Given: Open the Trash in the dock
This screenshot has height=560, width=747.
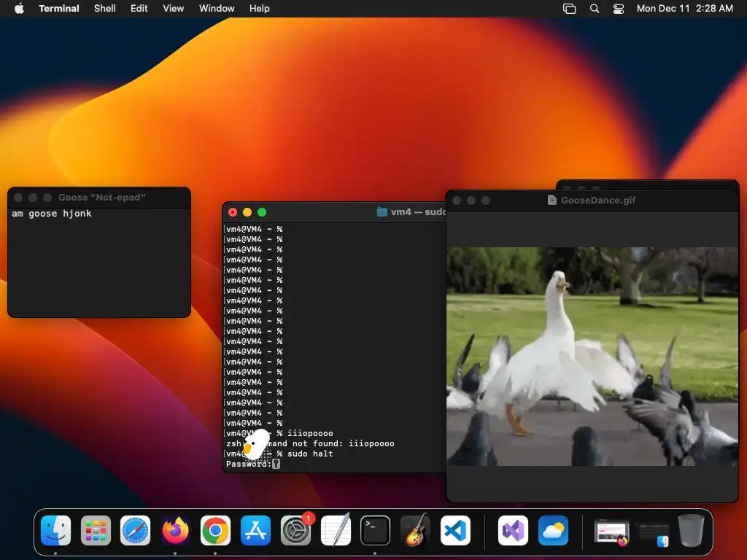Looking at the screenshot, I should point(691,530).
